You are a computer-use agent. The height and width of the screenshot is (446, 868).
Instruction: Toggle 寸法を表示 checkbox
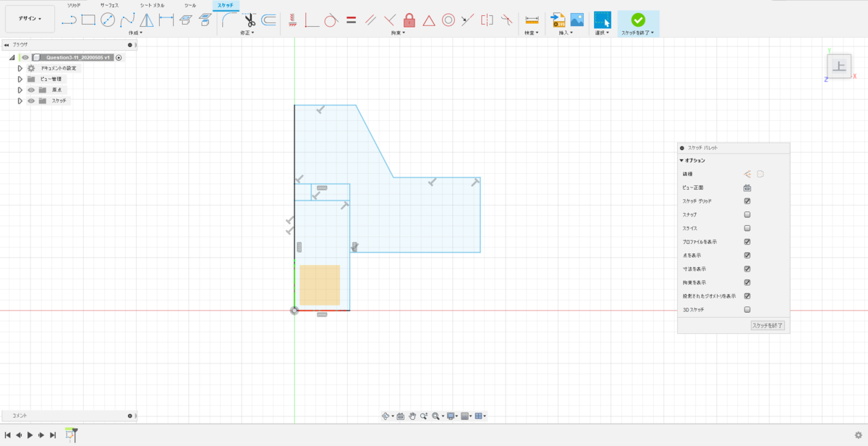click(747, 269)
